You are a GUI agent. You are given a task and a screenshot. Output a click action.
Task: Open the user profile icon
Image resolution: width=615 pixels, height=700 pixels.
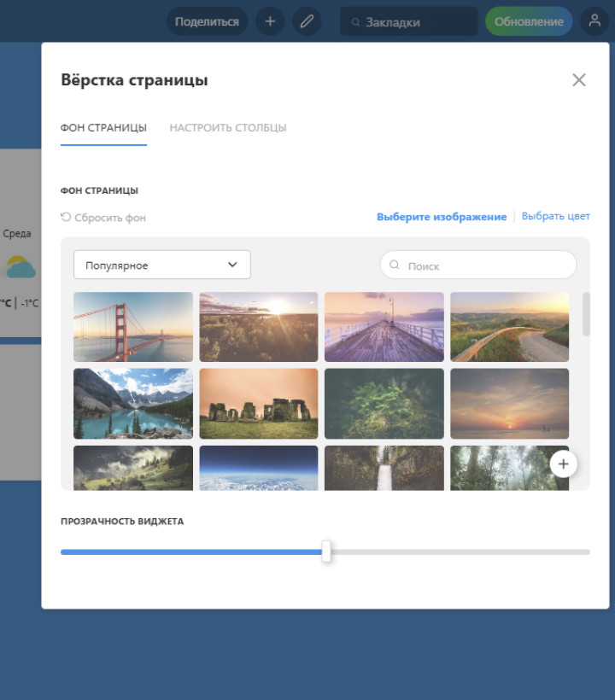click(x=594, y=21)
